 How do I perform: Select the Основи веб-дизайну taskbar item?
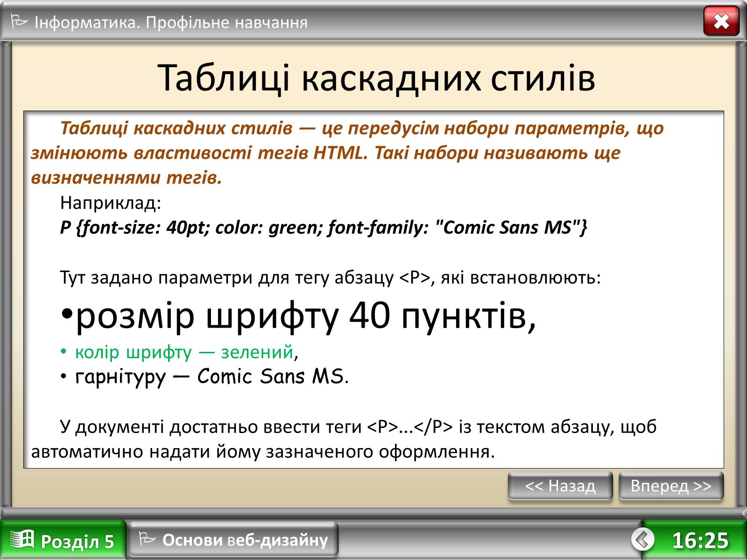pyautogui.click(x=233, y=540)
